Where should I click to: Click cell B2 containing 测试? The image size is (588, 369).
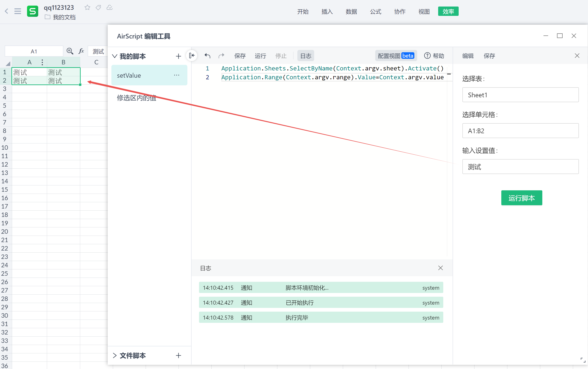[63, 80]
